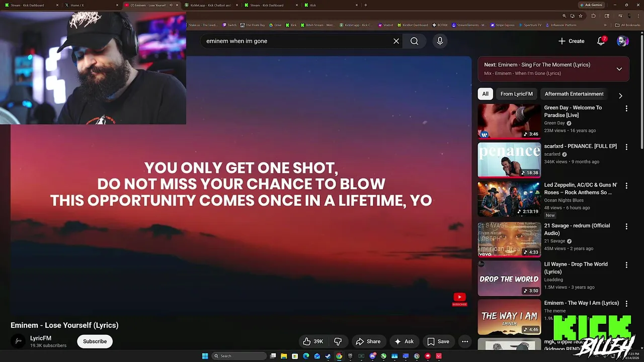Open options for The Way I Am video
Viewport: 644px width, 362px height.
(x=626, y=304)
